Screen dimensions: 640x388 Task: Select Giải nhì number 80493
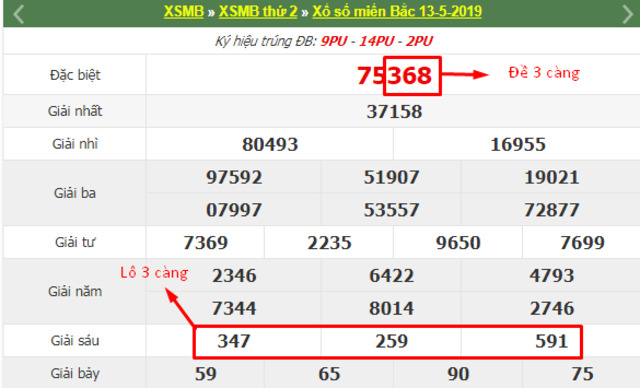pyautogui.click(x=270, y=144)
